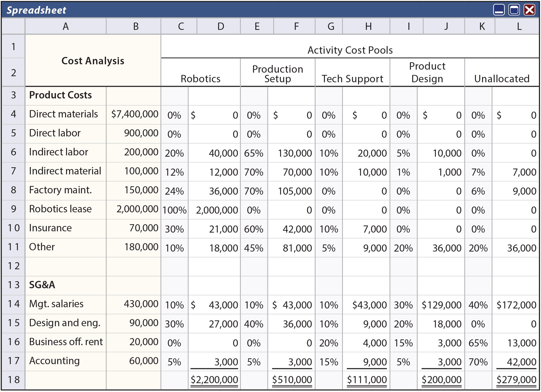Select the SG&A section label
Screen dimensions: 541x392
[x=42, y=285]
